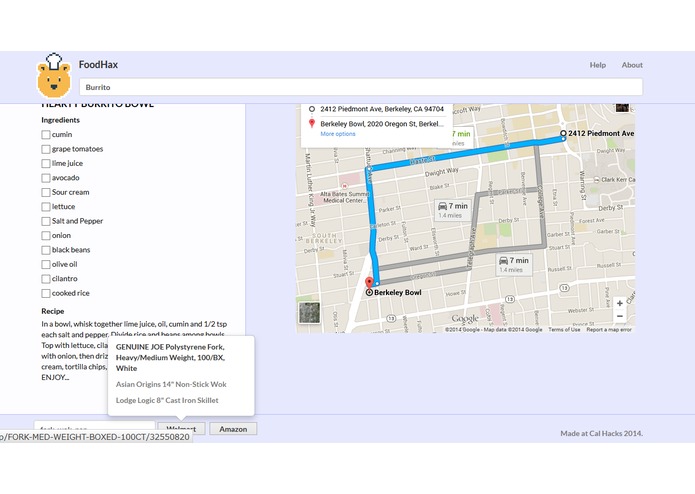Screen dimensions: 695x494
Task: Check the grape tomatoes ingredient
Action: point(46,149)
